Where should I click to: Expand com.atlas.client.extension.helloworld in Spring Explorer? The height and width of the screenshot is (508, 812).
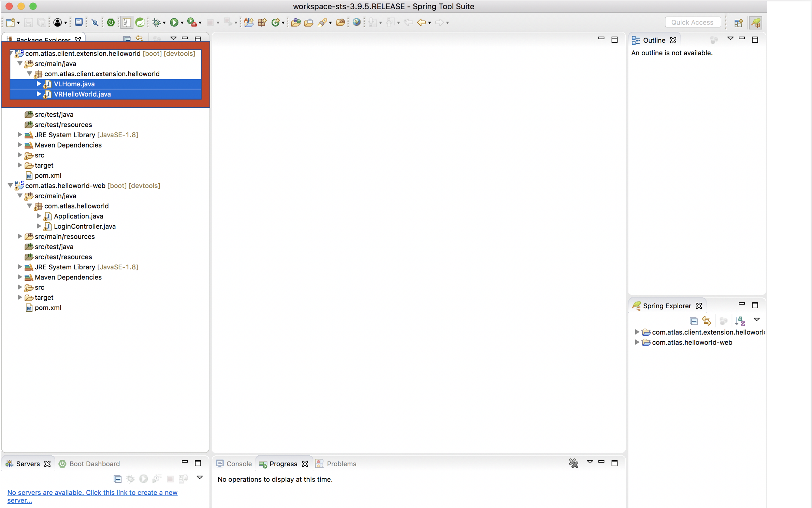(637, 332)
